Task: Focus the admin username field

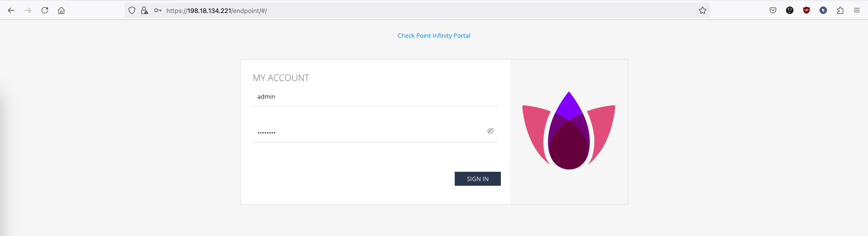Action: [x=375, y=97]
